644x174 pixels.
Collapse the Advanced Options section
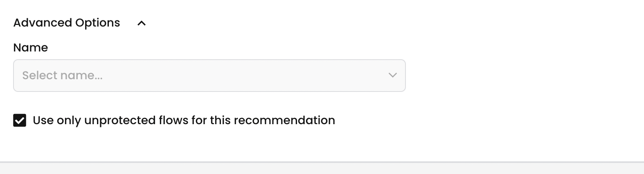142,23
